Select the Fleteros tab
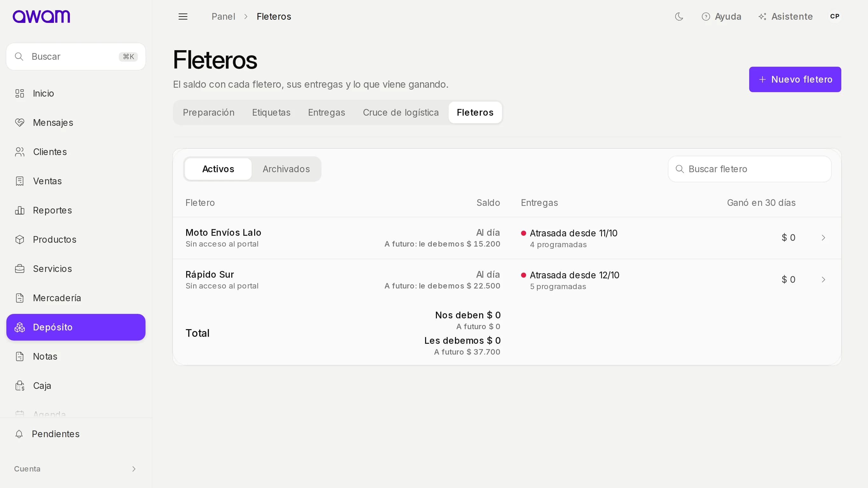The height and width of the screenshot is (488, 868). pos(475,112)
